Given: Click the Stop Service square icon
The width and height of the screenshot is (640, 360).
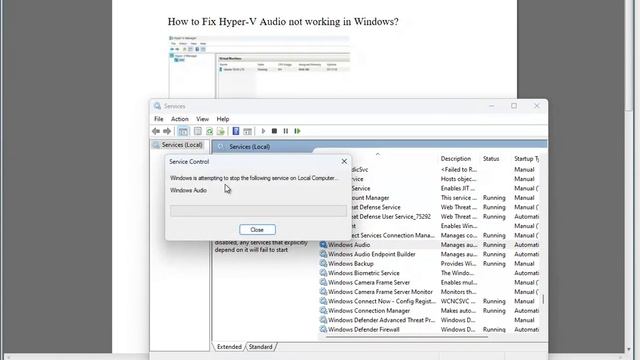Looking at the screenshot, I should coord(274,131).
